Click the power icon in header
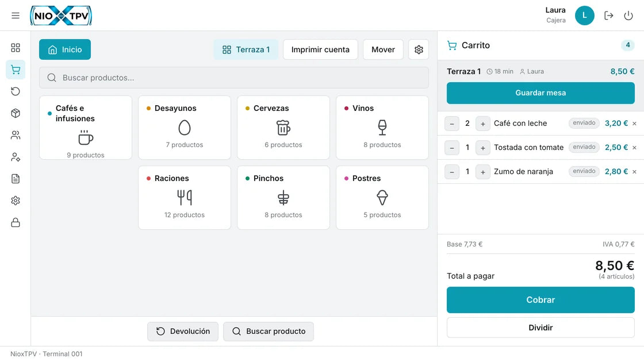The height and width of the screenshot is (362, 644). pos(628,16)
